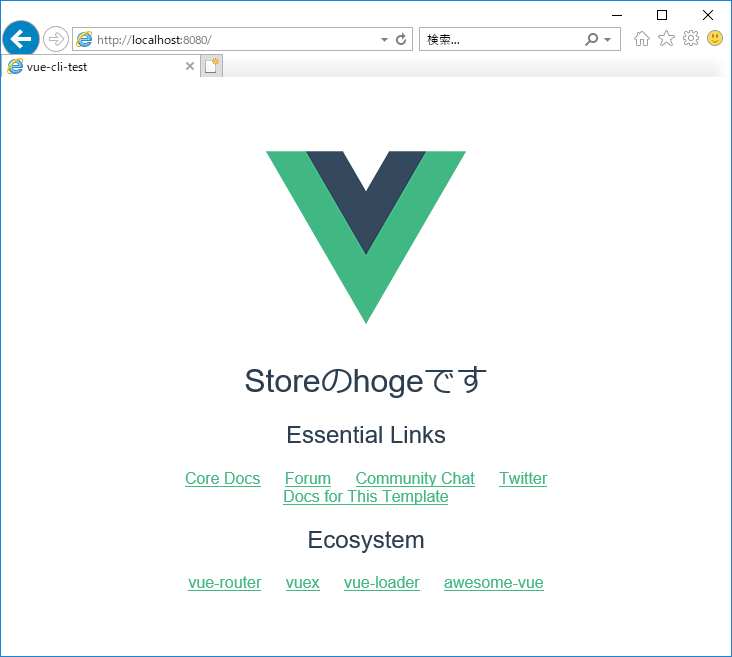Image resolution: width=732 pixels, height=657 pixels.
Task: Select the vue-cli-test tab
Action: (101, 66)
